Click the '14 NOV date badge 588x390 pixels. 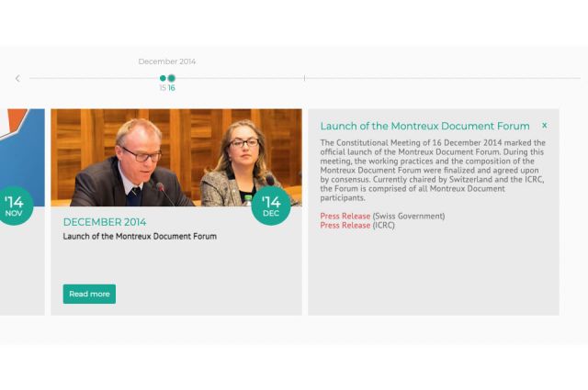(15, 206)
